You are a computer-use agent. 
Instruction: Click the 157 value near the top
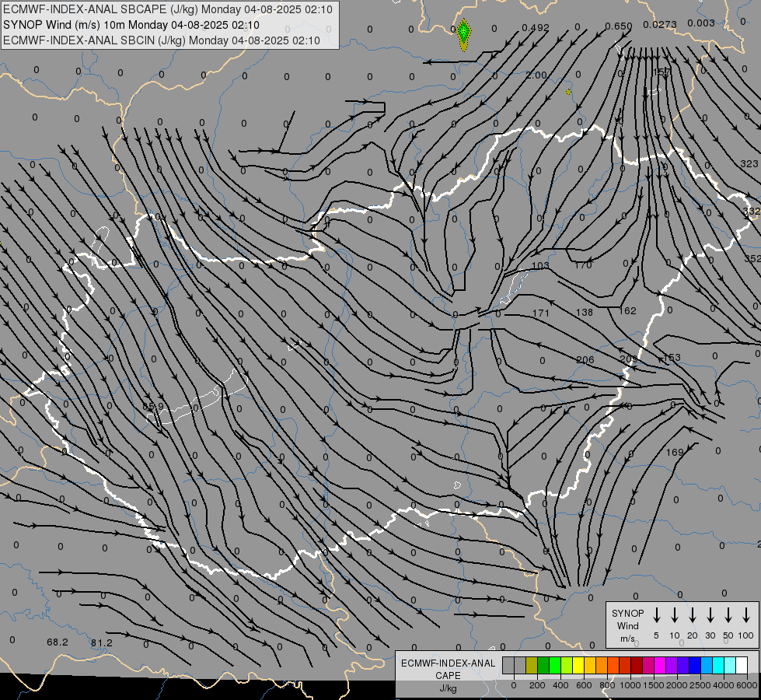(662, 72)
